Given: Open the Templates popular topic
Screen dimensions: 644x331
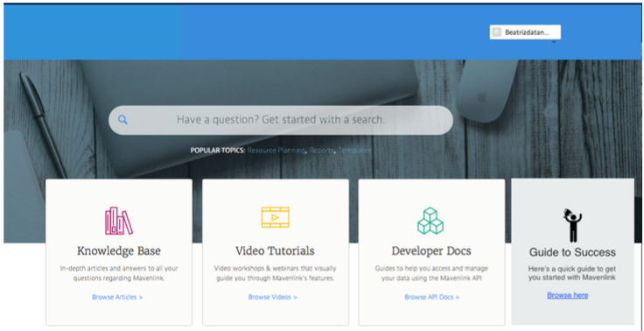Looking at the screenshot, I should 354,151.
